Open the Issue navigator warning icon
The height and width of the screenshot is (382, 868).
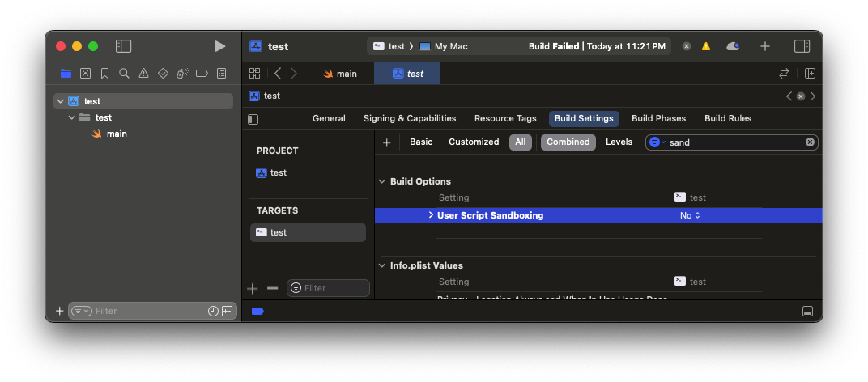pos(143,73)
